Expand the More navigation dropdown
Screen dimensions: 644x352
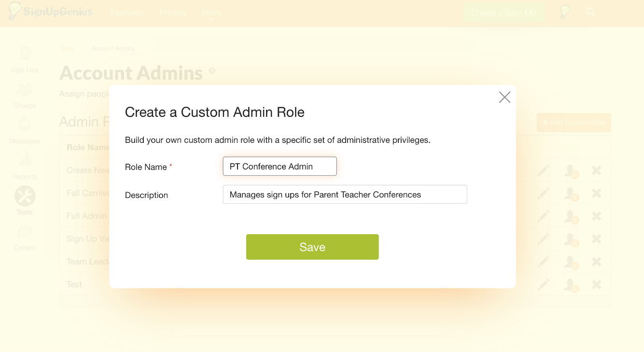coord(211,13)
